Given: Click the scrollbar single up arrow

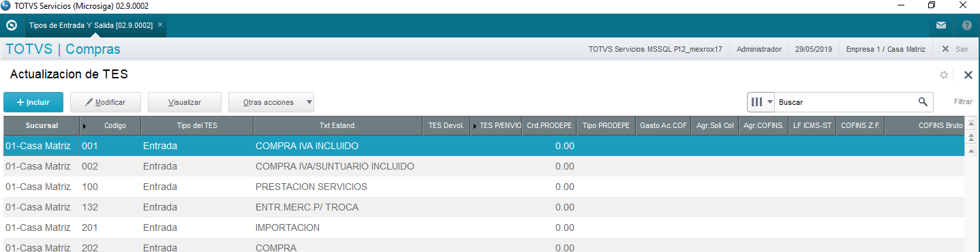Looking at the screenshot, I should click(971, 151).
